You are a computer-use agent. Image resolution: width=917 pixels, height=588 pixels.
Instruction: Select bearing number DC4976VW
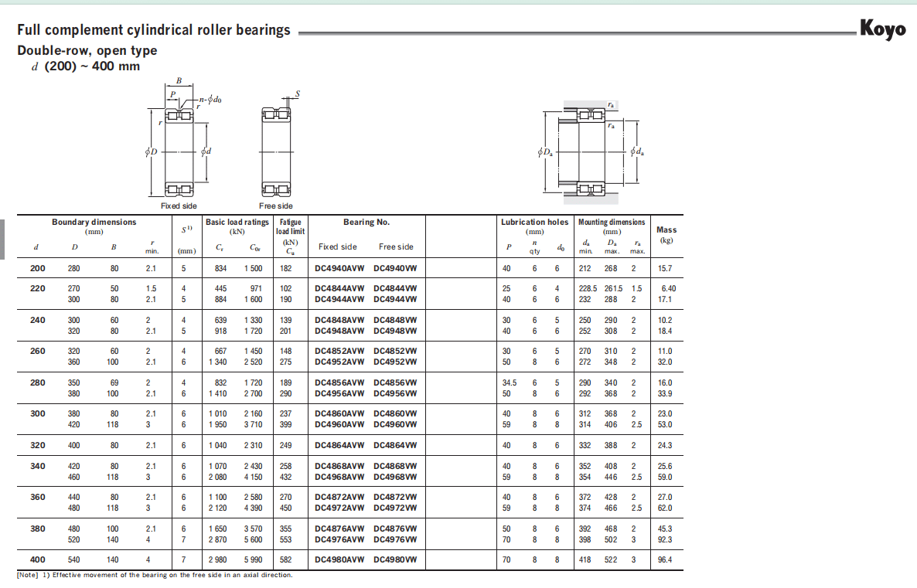click(x=395, y=539)
